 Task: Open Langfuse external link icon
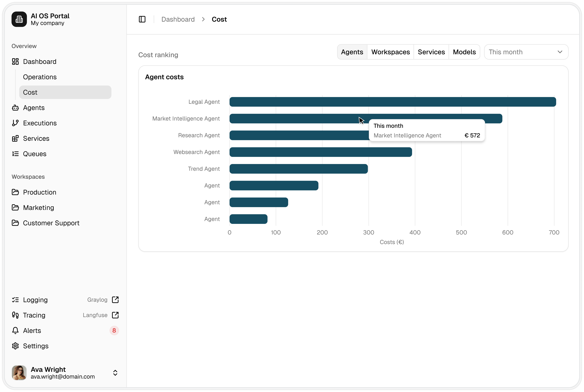coord(115,315)
